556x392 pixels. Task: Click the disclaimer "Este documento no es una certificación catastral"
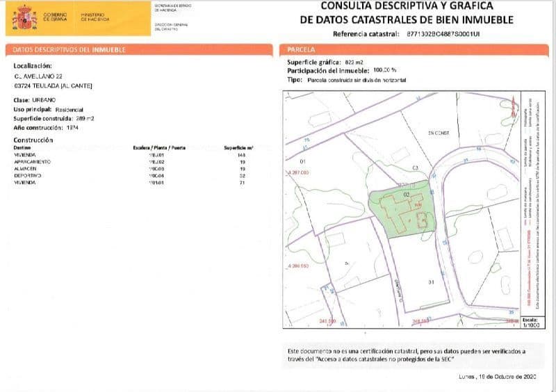pos(353,351)
